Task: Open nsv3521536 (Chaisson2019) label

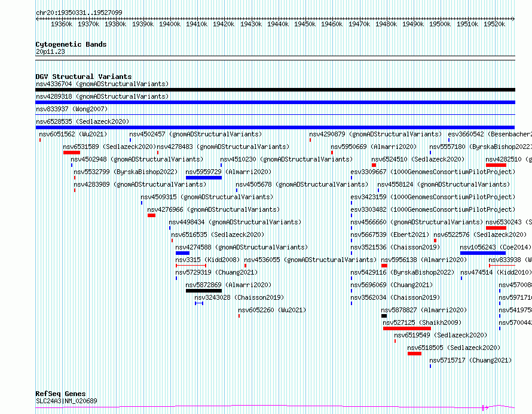Action: pyautogui.click(x=395, y=247)
